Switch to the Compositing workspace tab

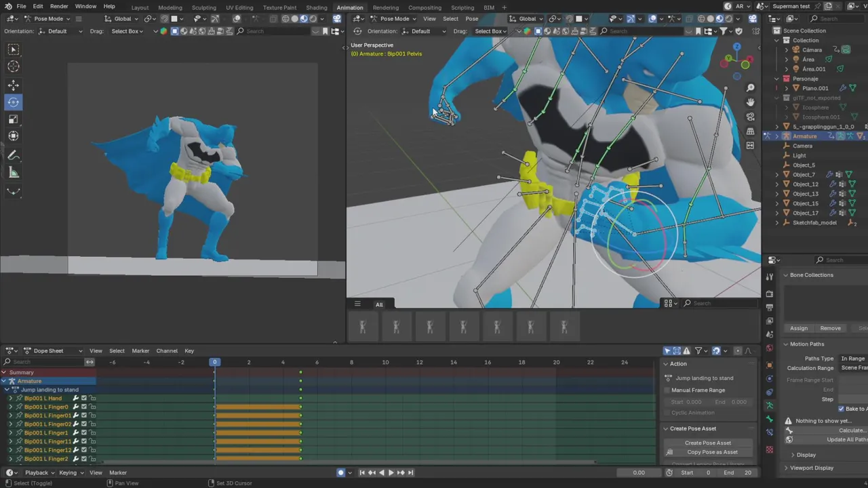click(x=425, y=7)
